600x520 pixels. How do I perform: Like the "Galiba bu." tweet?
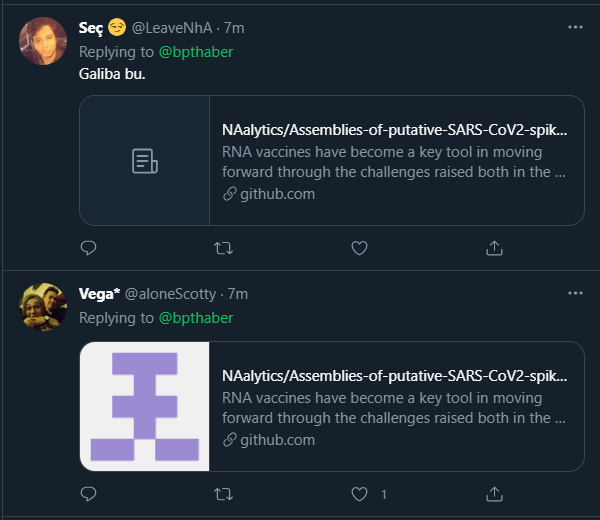tap(360, 247)
